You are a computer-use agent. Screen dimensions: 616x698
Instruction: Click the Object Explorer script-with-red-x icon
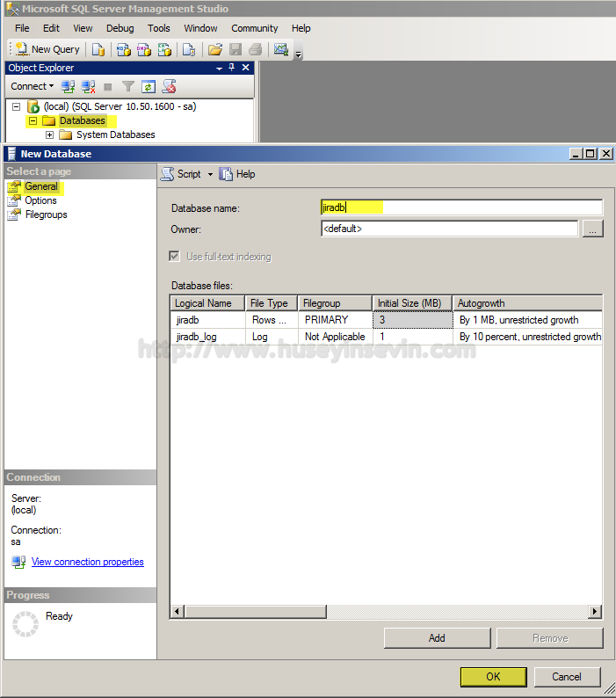(169, 86)
